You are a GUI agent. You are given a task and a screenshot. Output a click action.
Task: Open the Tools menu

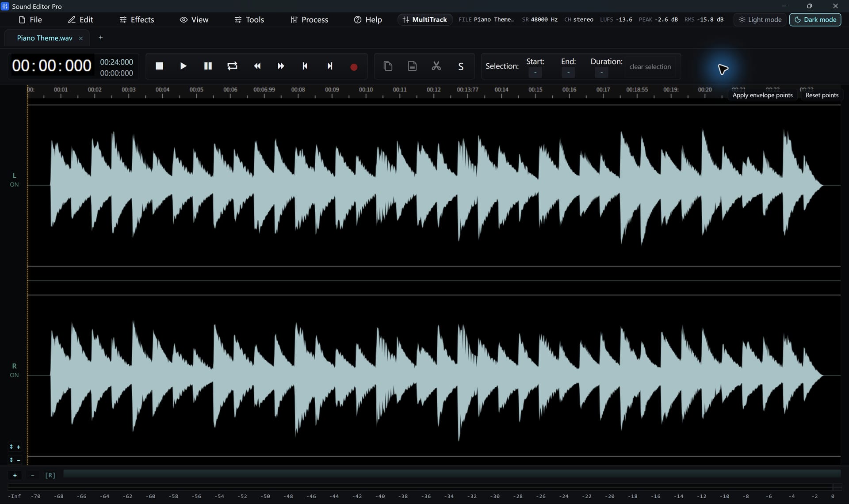click(x=249, y=19)
